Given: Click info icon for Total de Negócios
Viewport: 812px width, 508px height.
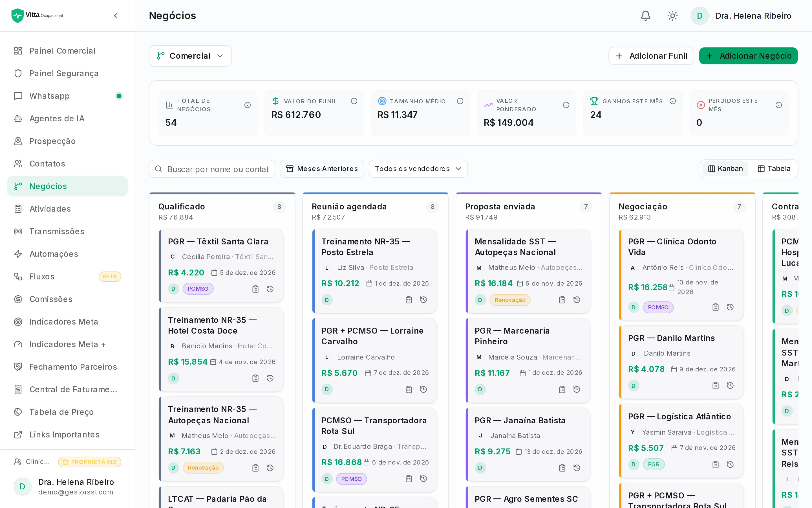Looking at the screenshot, I should (248, 105).
